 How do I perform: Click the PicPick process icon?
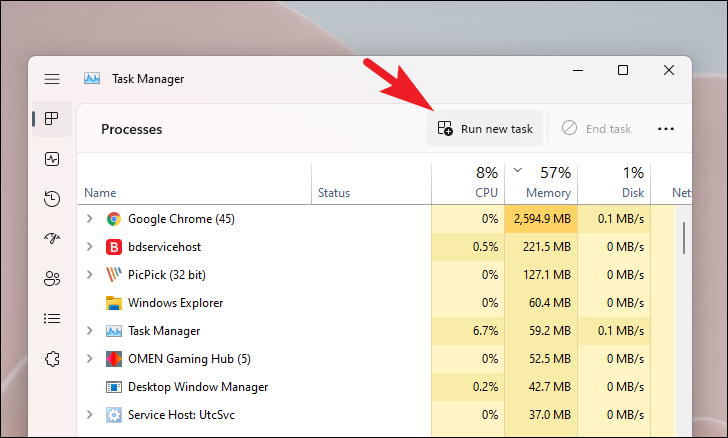point(114,275)
